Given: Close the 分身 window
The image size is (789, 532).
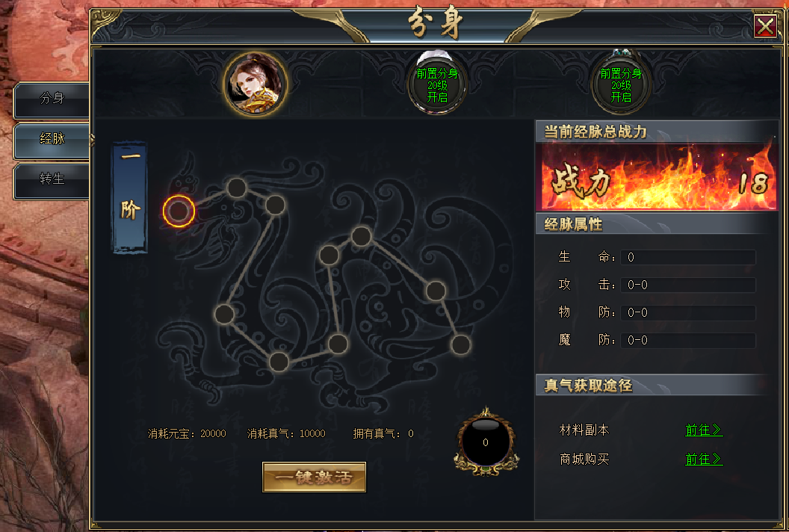Looking at the screenshot, I should pos(765,25).
